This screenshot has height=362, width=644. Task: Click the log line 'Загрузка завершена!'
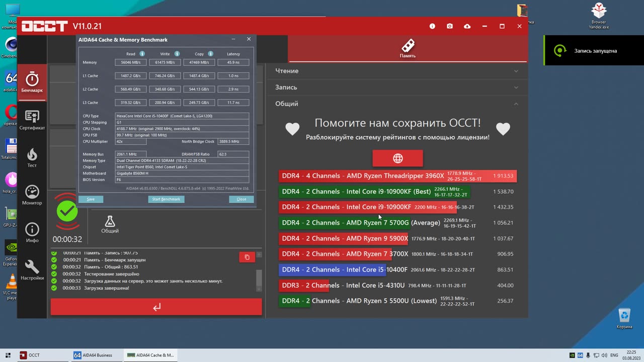pos(107,288)
